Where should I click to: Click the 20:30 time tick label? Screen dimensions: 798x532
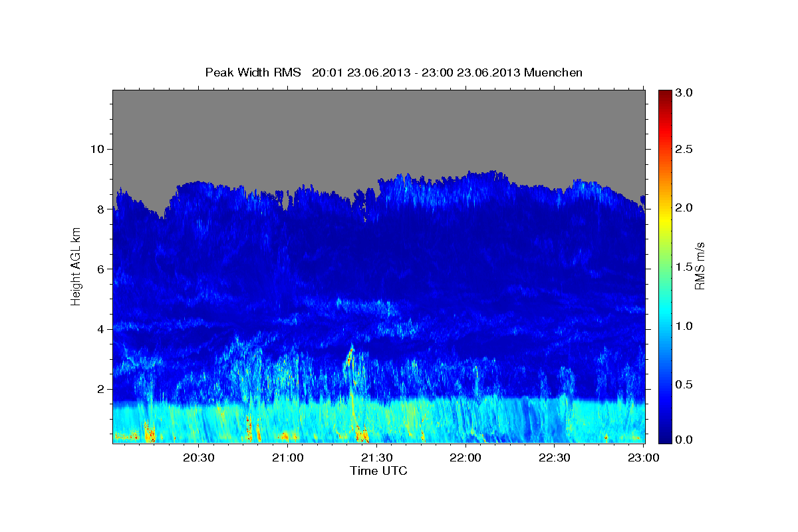(198, 458)
